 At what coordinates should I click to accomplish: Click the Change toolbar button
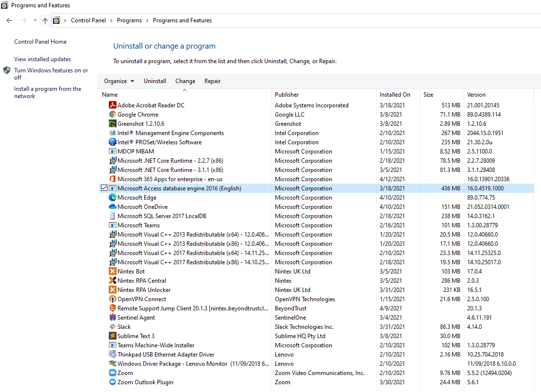[186, 81]
